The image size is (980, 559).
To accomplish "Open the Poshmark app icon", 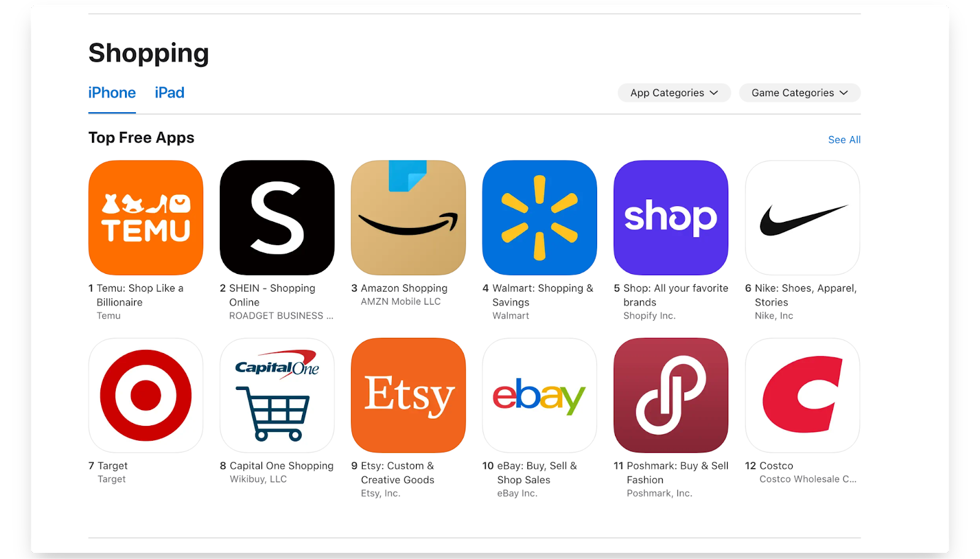I will (x=671, y=395).
